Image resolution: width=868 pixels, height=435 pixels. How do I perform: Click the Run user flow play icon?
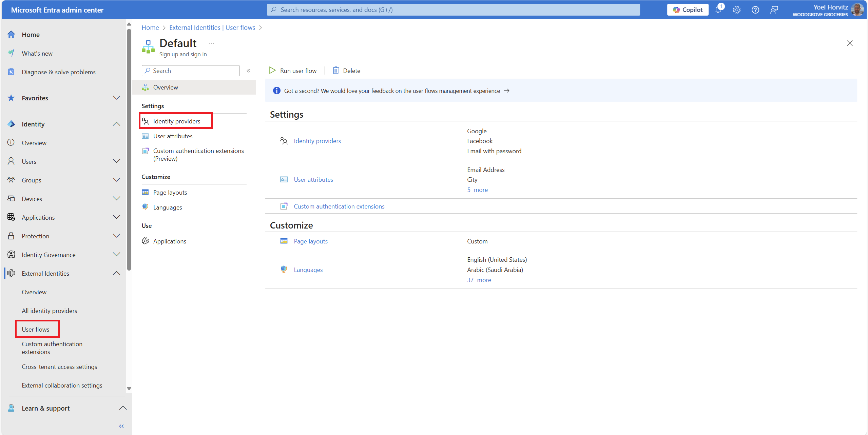click(x=272, y=71)
